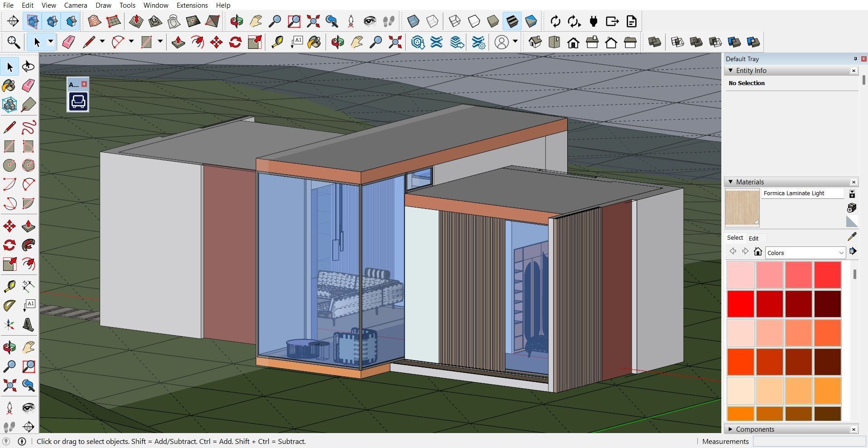This screenshot has width=868, height=448.
Task: Select the Offset tool in left toolbar
Action: [x=28, y=264]
